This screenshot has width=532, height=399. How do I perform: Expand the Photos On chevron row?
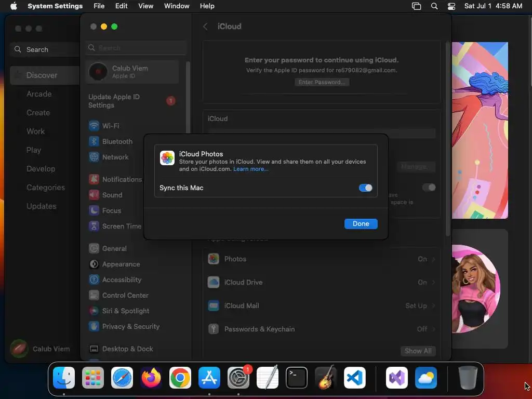click(433, 259)
